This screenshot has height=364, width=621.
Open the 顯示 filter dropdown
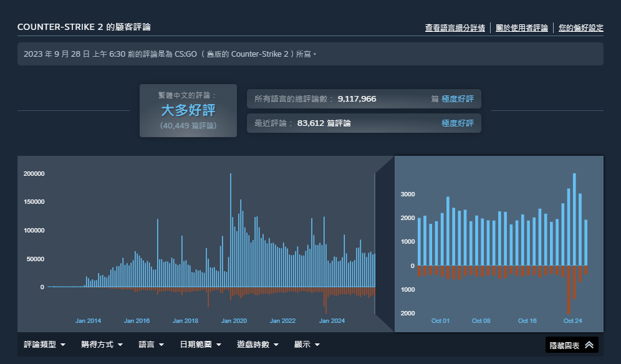306,344
